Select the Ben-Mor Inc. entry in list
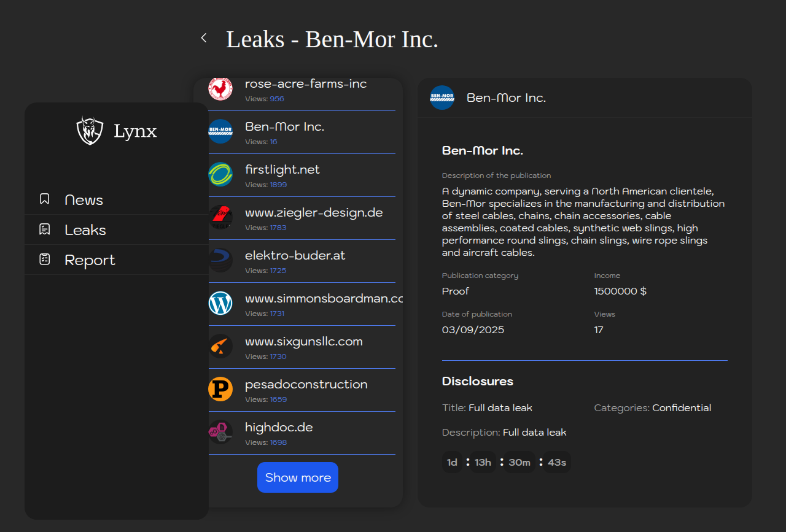The image size is (786, 532). click(x=302, y=133)
